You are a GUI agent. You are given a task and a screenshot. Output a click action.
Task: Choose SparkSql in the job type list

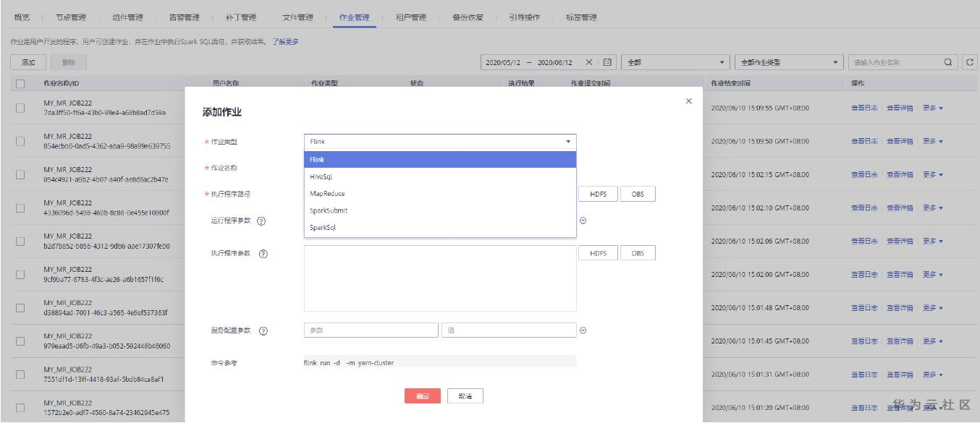440,227
